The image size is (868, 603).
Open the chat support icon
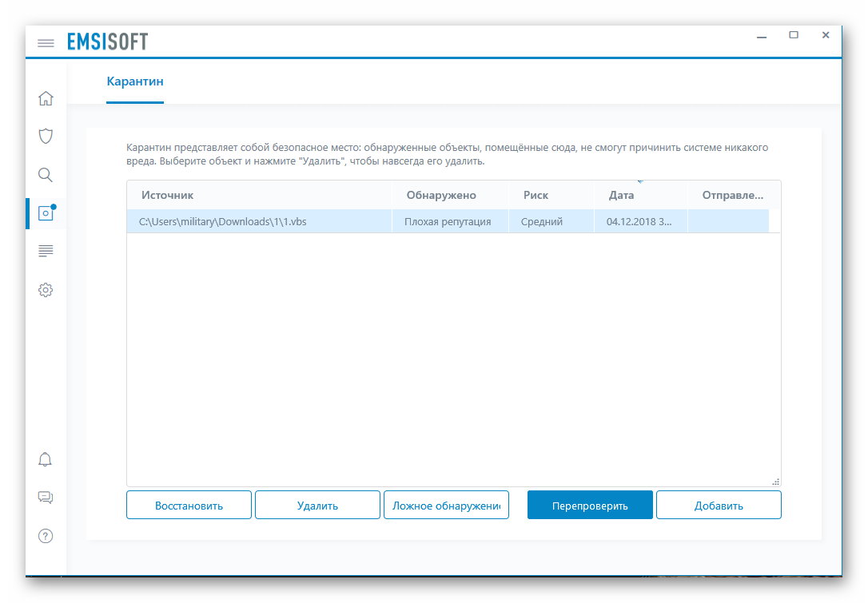tap(46, 498)
